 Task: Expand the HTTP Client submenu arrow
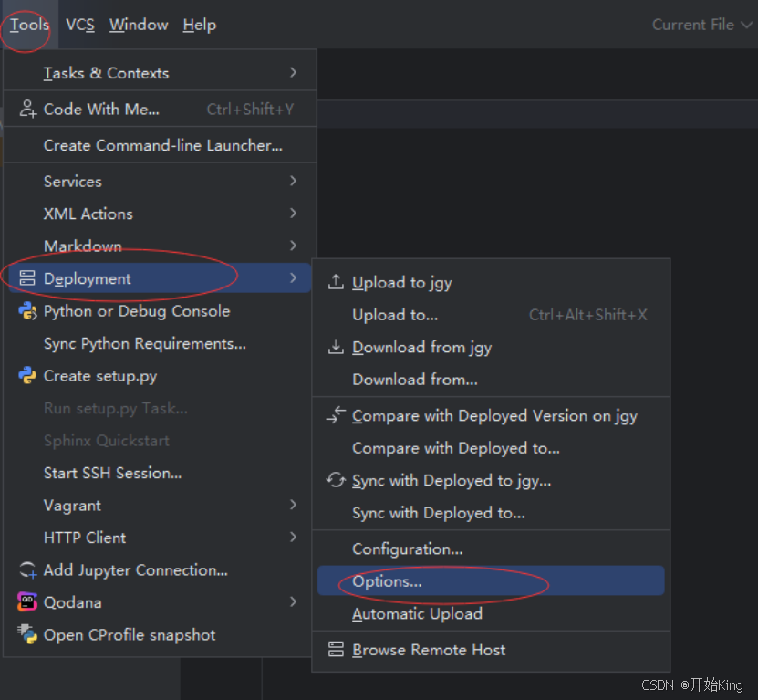pyautogui.click(x=293, y=537)
